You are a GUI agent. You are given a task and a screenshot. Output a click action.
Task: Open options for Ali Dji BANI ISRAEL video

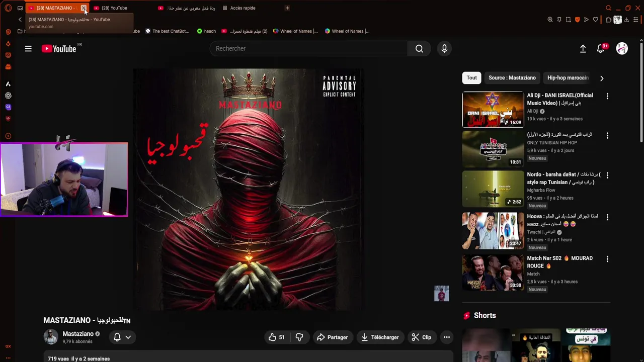607,96
